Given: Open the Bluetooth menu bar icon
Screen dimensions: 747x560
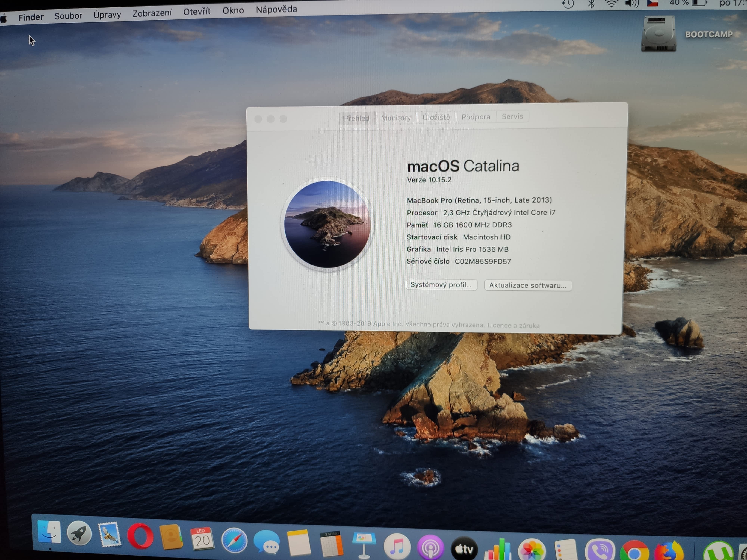Looking at the screenshot, I should tap(591, 4).
